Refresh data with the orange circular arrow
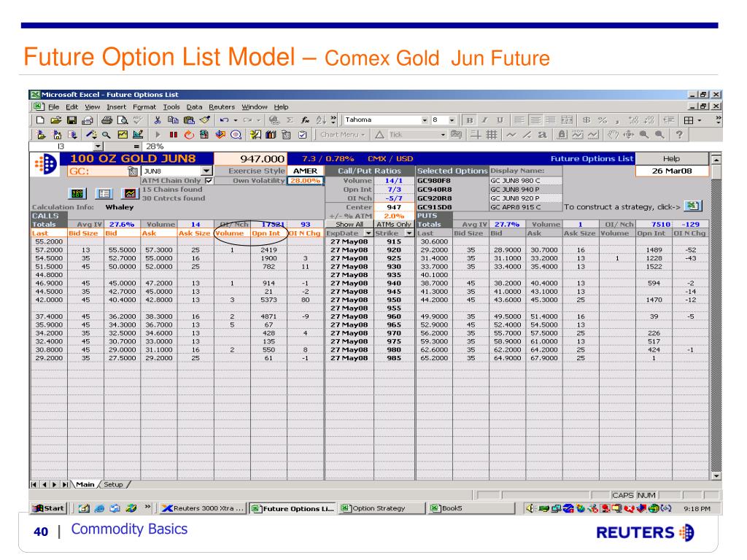This screenshot has width=747, height=560. 189,135
